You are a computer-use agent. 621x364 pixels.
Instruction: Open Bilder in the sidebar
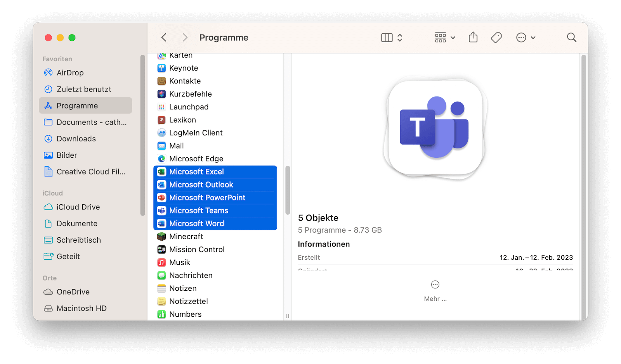tap(85, 155)
